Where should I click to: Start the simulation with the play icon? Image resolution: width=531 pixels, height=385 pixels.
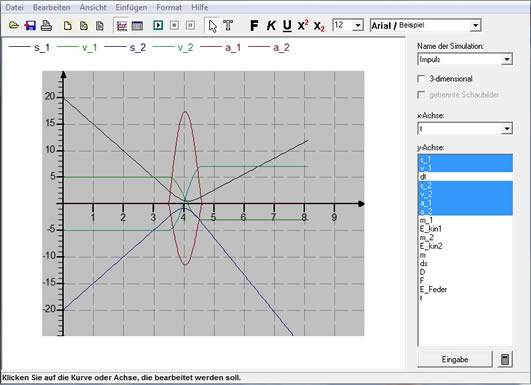[x=158, y=25]
